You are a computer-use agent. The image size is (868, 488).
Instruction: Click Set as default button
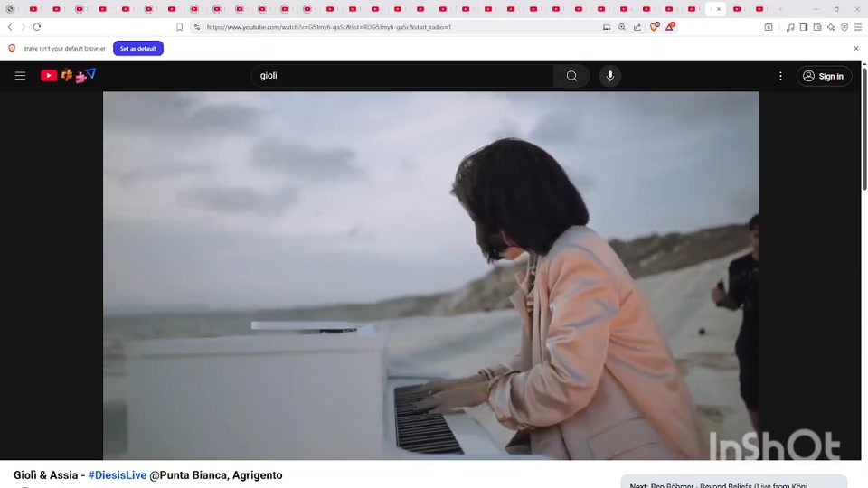click(137, 48)
